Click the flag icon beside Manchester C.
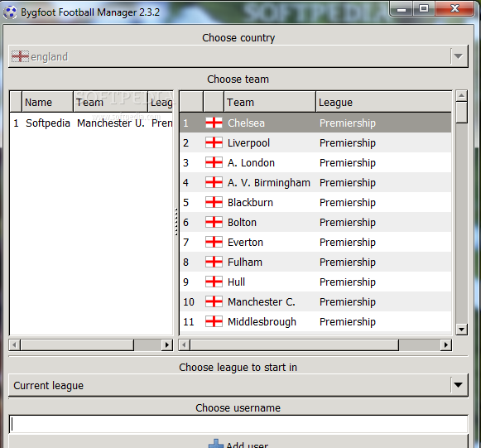This screenshot has height=448, width=481. pyautogui.click(x=214, y=301)
